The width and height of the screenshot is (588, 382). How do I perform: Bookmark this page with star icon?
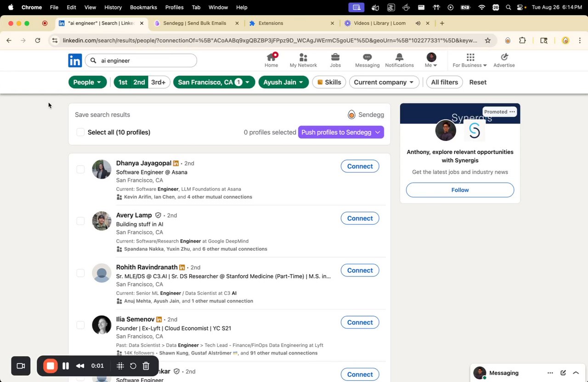(487, 40)
